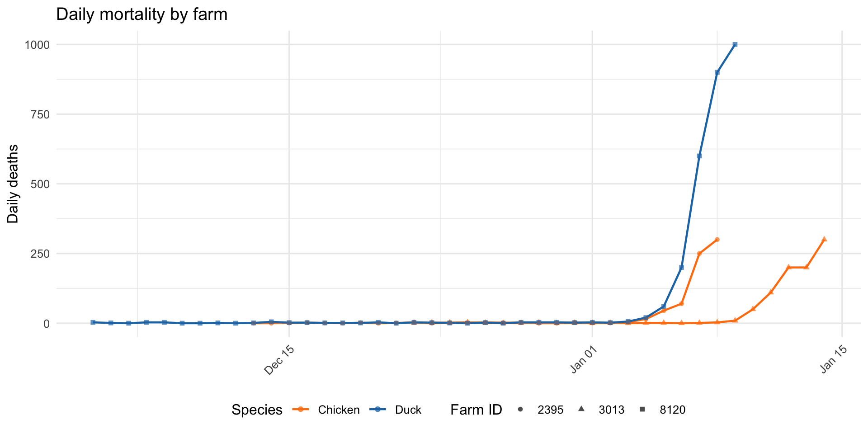Screen dimensions: 868x434
Task: Click the last orange triangle data point
Action: [x=824, y=239]
